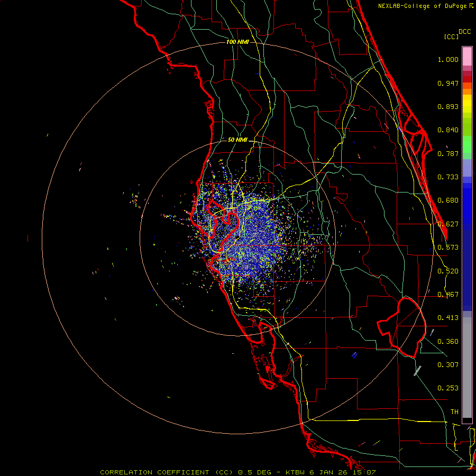Click the Correlation Coefficient KTBW caption at bottom
Image resolution: width=476 pixels, height=476 pixels.
coord(237,472)
